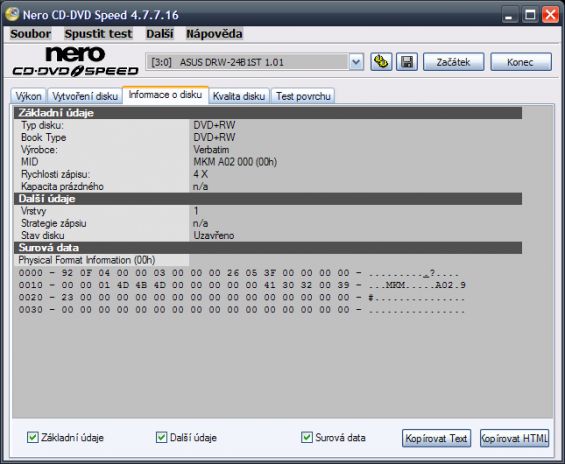
Task: Switch to the Kvalita disku tab
Action: click(x=239, y=96)
